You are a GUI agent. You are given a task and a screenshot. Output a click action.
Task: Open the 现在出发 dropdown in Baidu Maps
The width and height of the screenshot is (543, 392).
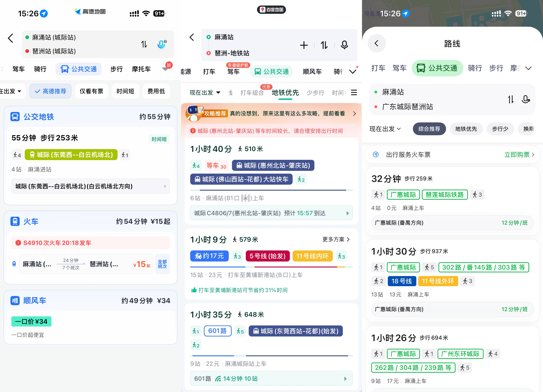pos(205,93)
